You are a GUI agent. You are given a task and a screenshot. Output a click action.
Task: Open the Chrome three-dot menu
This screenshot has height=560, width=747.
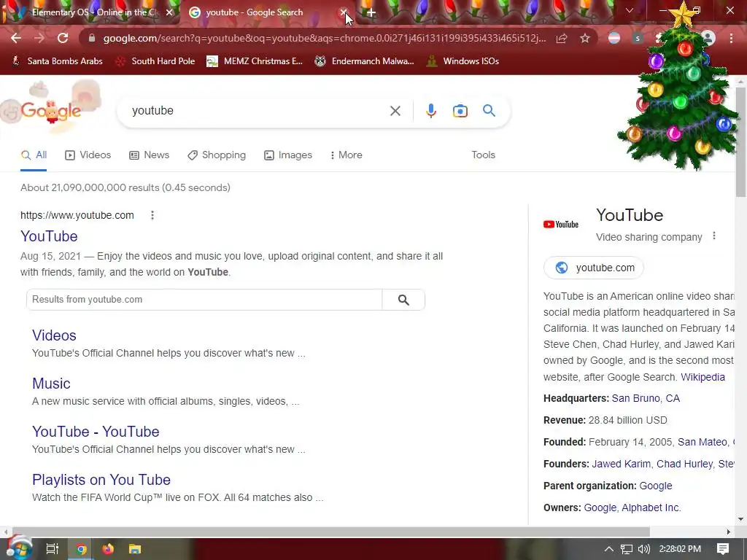(731, 38)
